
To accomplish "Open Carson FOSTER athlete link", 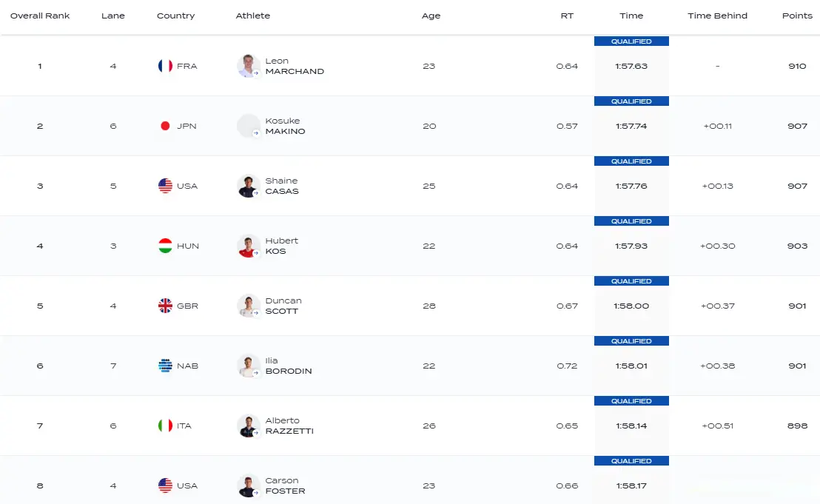I will click(285, 485).
